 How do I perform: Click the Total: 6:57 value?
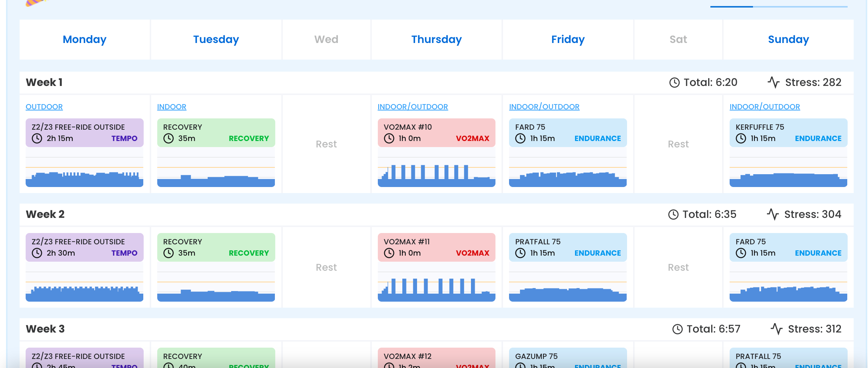pos(713,329)
